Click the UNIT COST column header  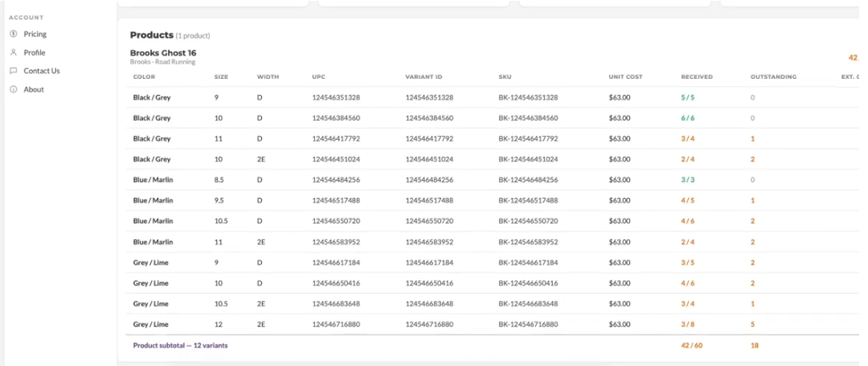[625, 77]
